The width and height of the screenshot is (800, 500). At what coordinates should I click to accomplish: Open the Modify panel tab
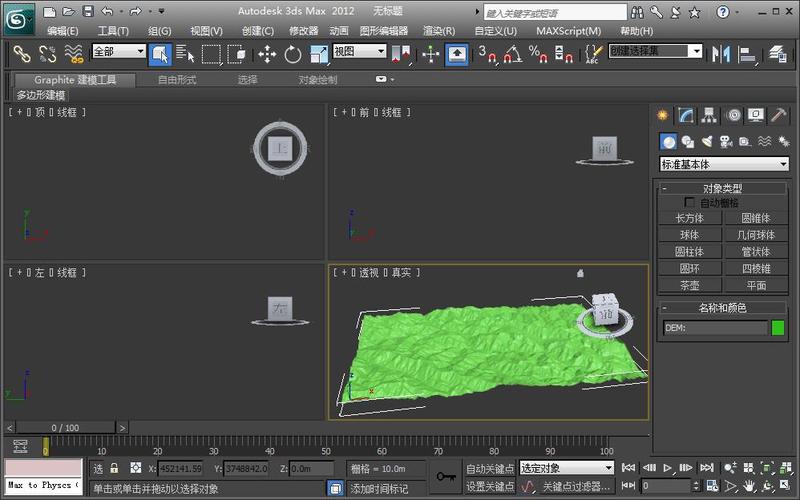pos(686,115)
